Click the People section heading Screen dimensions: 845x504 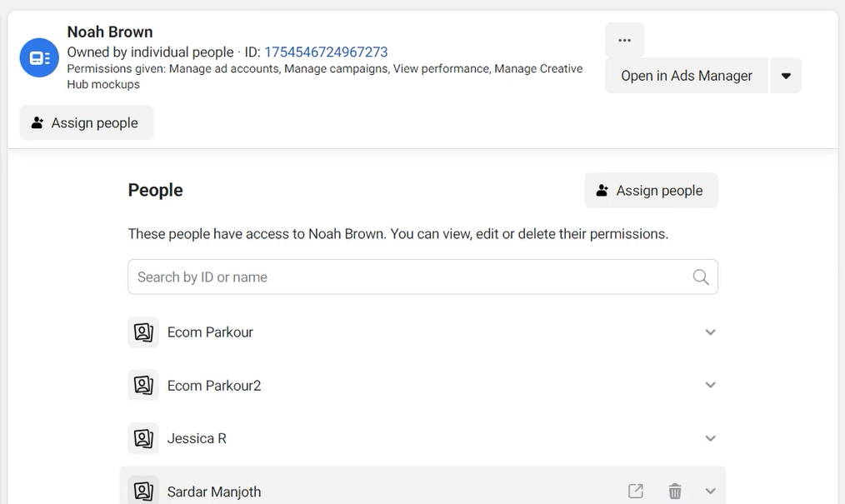click(155, 190)
